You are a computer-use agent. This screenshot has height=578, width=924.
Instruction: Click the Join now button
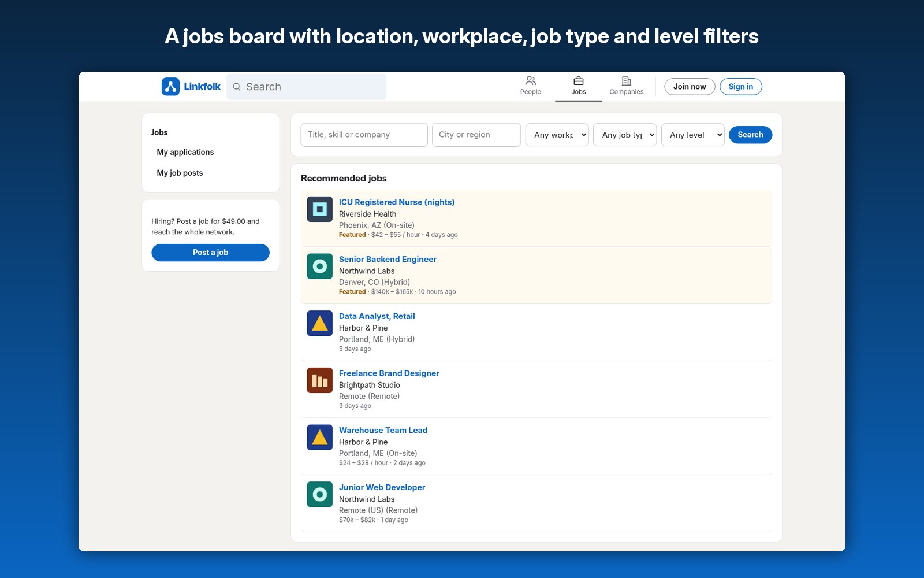[690, 87]
